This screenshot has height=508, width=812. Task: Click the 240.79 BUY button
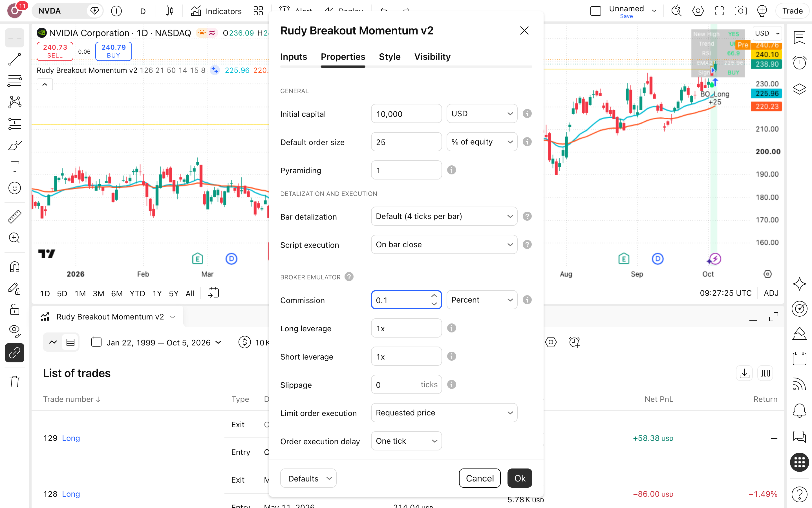pyautogui.click(x=113, y=51)
